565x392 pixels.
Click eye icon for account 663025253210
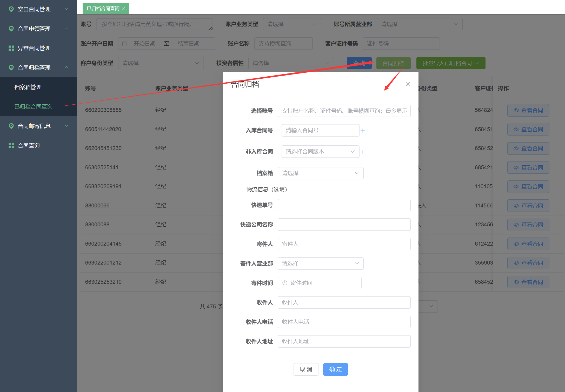coord(516,282)
